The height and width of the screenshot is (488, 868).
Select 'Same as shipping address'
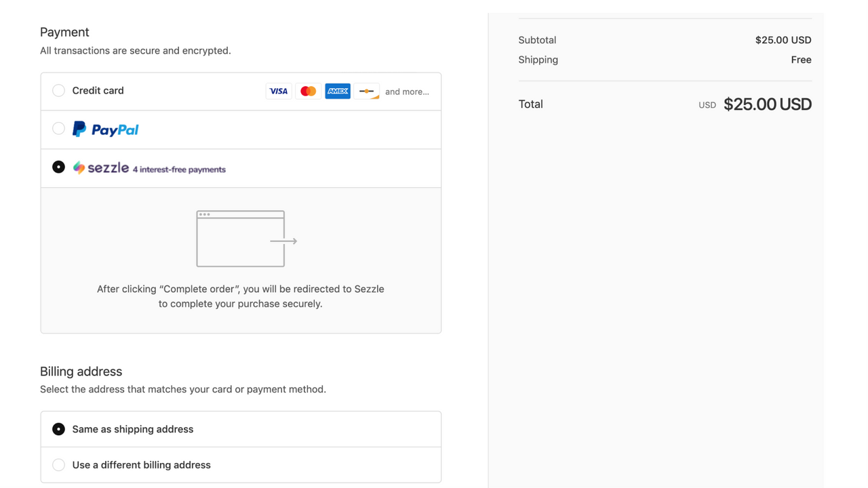tap(58, 428)
